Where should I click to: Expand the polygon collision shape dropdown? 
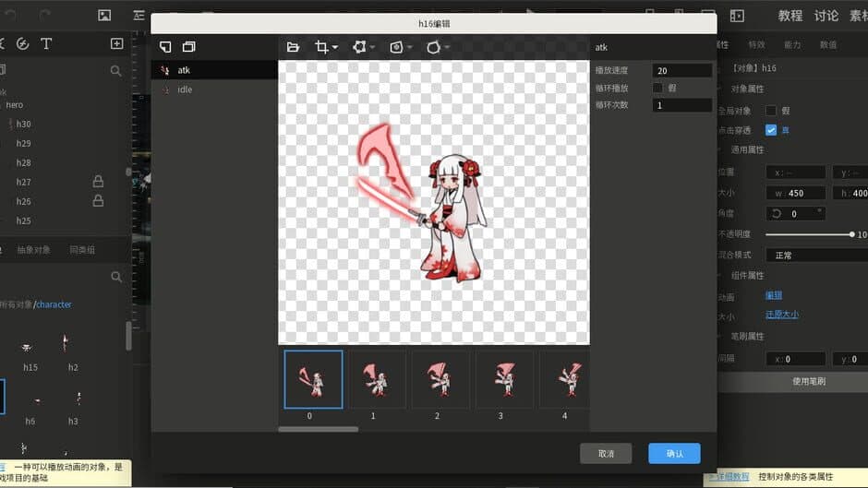pos(447,48)
